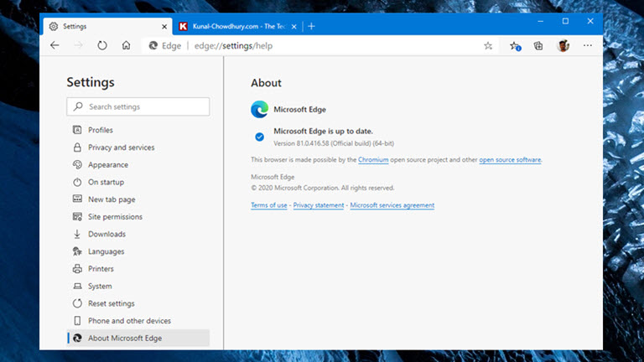644x362 pixels.
Task: Open Appearance settings
Action: (138, 164)
